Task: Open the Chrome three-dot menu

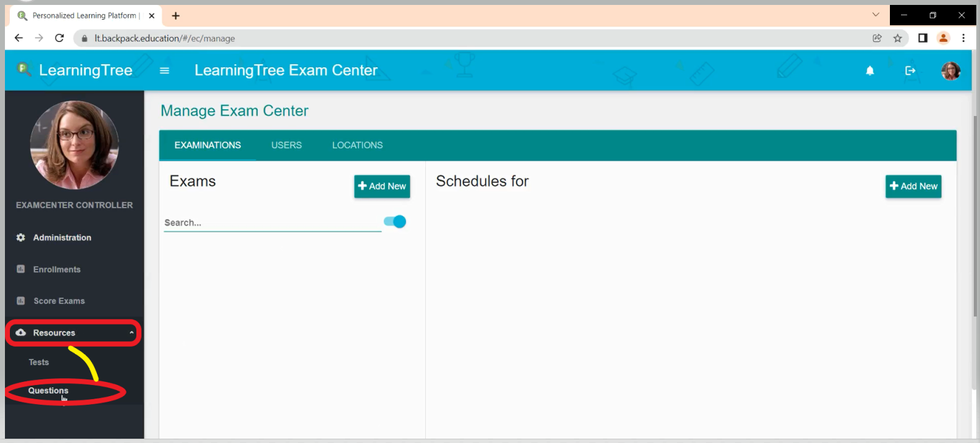Action: click(x=963, y=38)
